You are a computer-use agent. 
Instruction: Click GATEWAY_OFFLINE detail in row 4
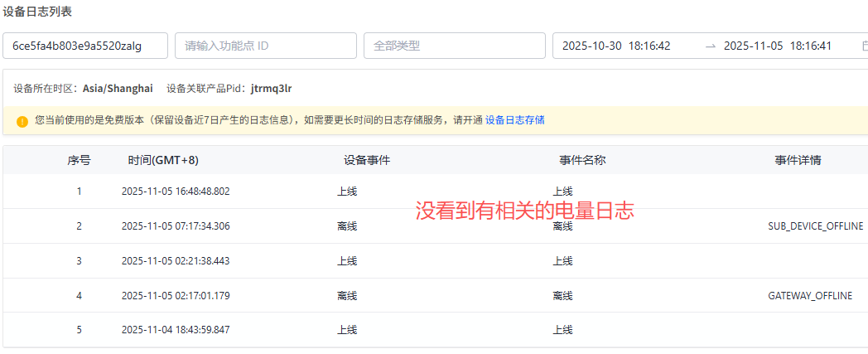pyautogui.click(x=815, y=295)
